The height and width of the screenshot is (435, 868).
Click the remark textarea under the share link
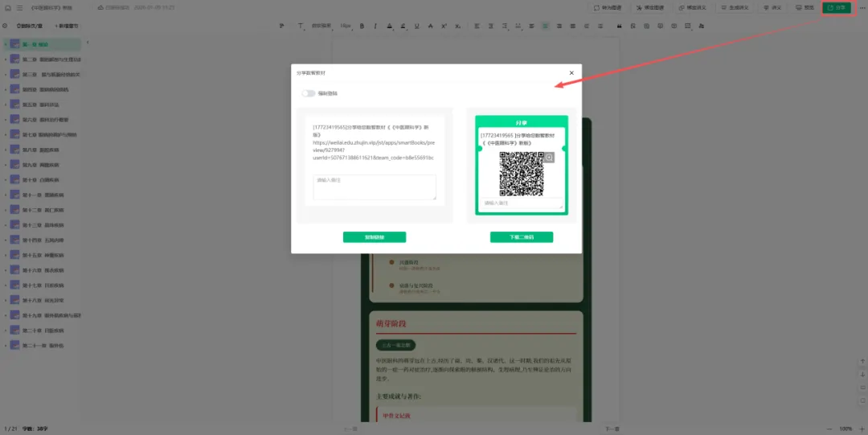pos(375,187)
